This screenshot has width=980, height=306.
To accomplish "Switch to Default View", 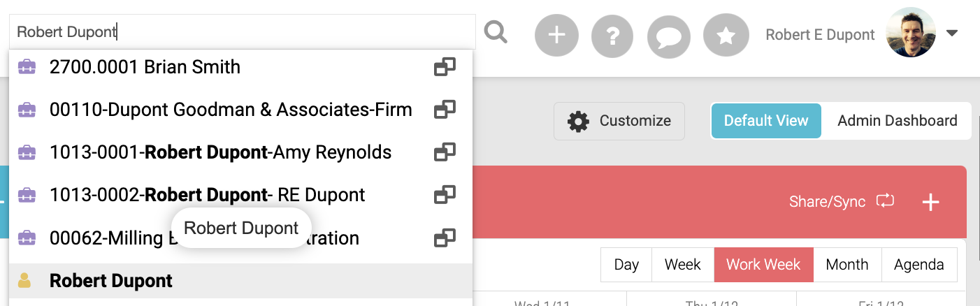I will tap(766, 121).
